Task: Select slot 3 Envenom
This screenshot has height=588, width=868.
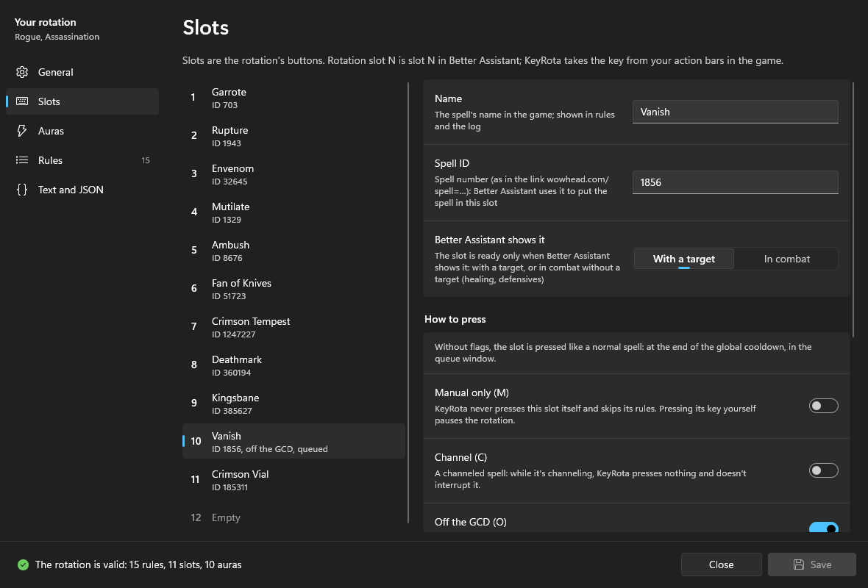Action: [294, 174]
